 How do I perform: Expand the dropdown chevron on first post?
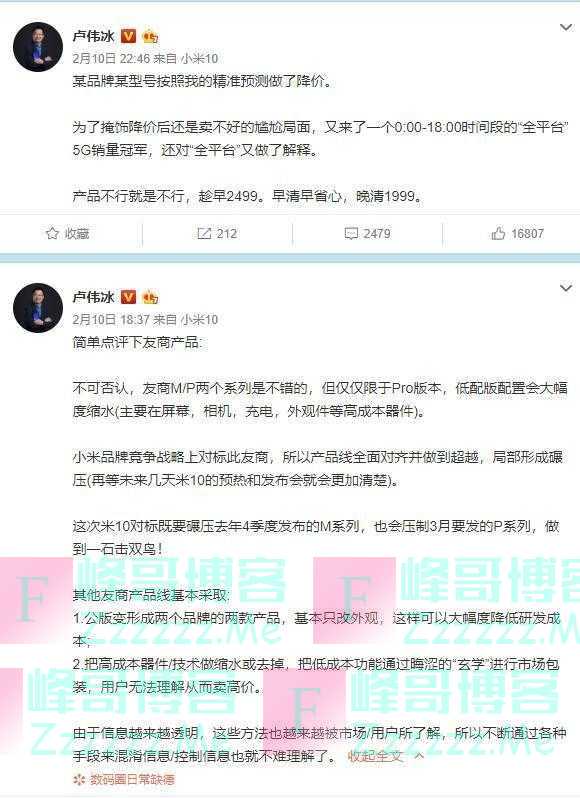click(566, 27)
